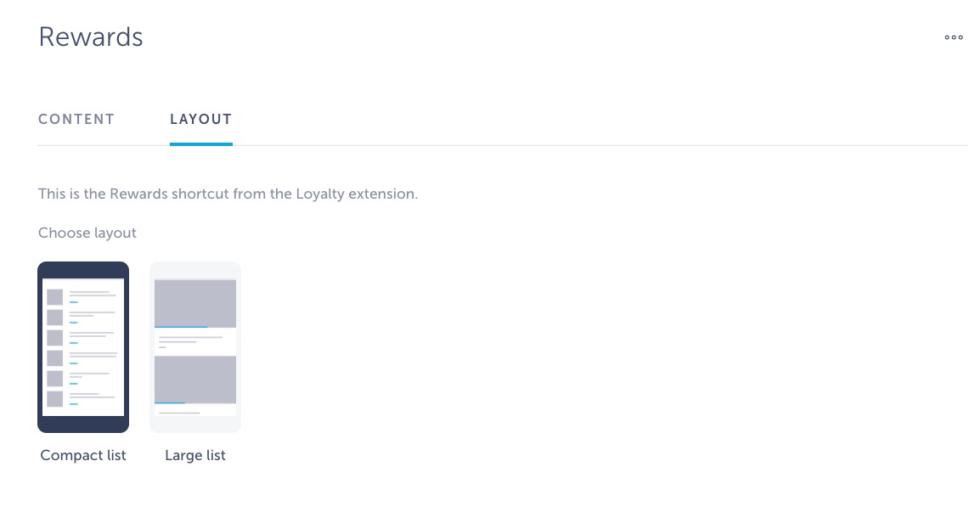
Task: Click the ellipsis icon beside the page header
Action: pyautogui.click(x=953, y=37)
